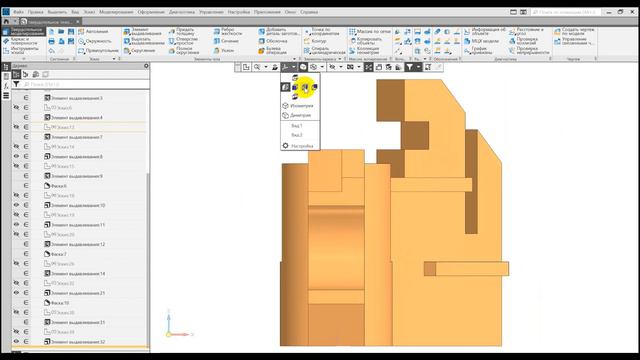Open the zoom dropdown arrow in view toolbar
This screenshot has height=360, width=640.
(x=266, y=67)
